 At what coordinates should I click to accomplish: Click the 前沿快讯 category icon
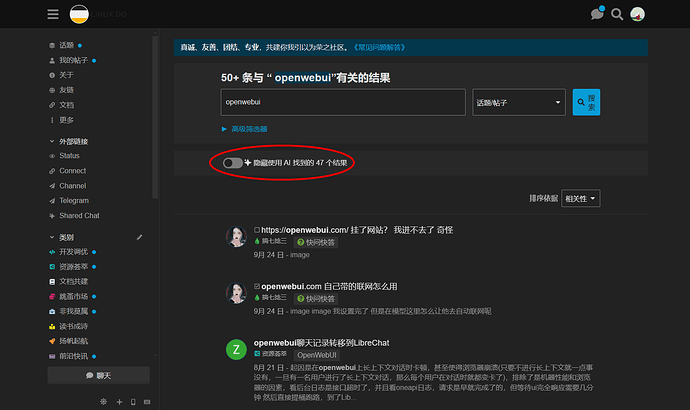pos(52,356)
